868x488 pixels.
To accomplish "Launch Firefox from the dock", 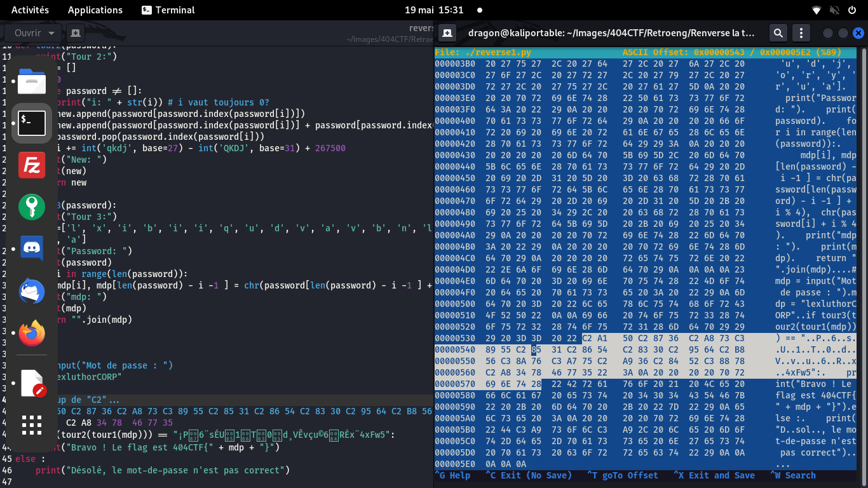I will [32, 332].
